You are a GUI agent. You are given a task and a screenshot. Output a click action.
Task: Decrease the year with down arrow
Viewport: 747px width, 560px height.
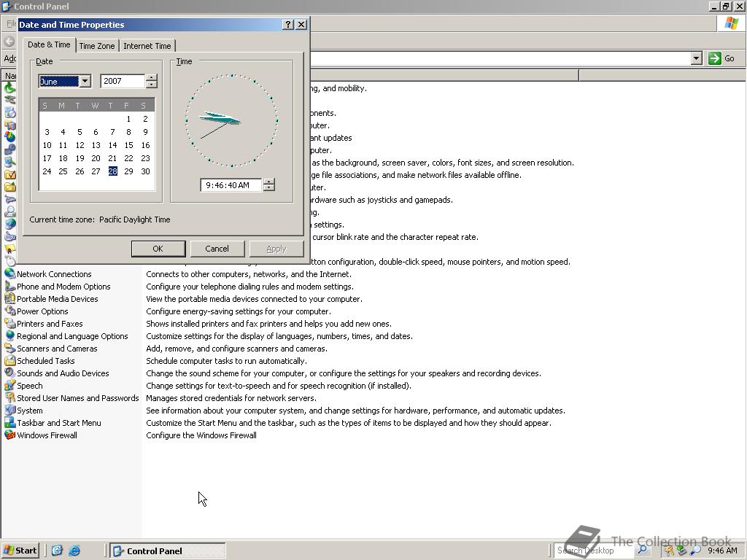point(152,85)
